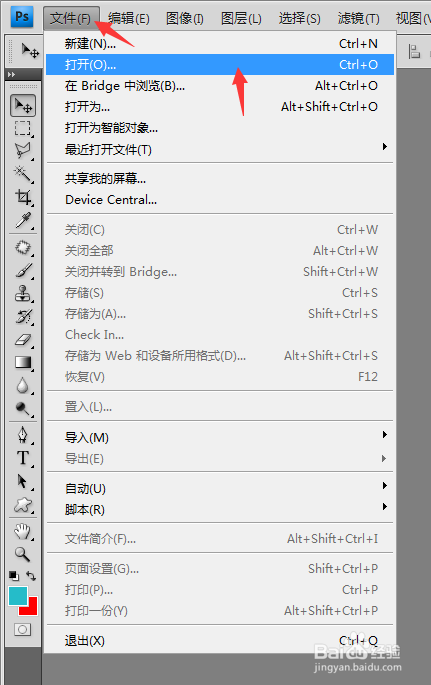Image resolution: width=431 pixels, height=685 pixels.
Task: Select the Lasso tool
Action: 23,151
